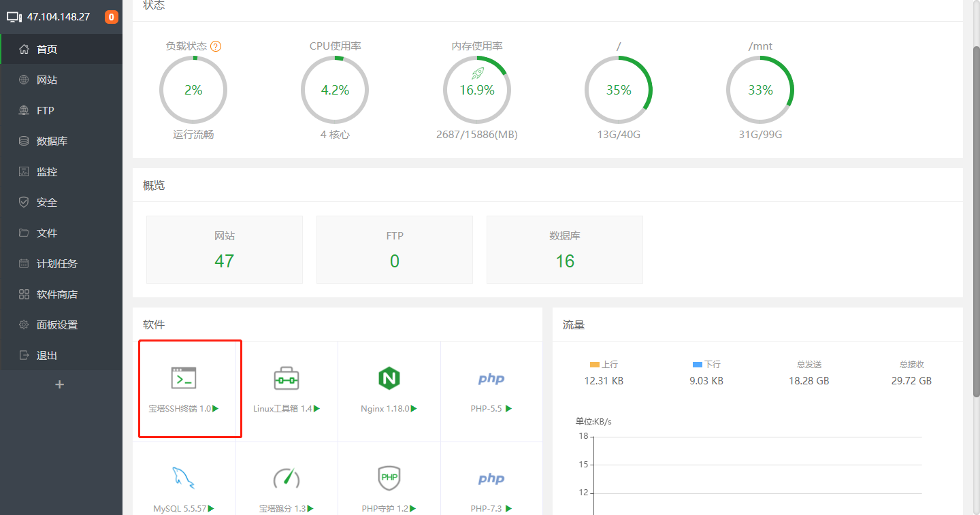Open the 数据库 overview card showing 16
This screenshot has height=515, width=980.
565,250
